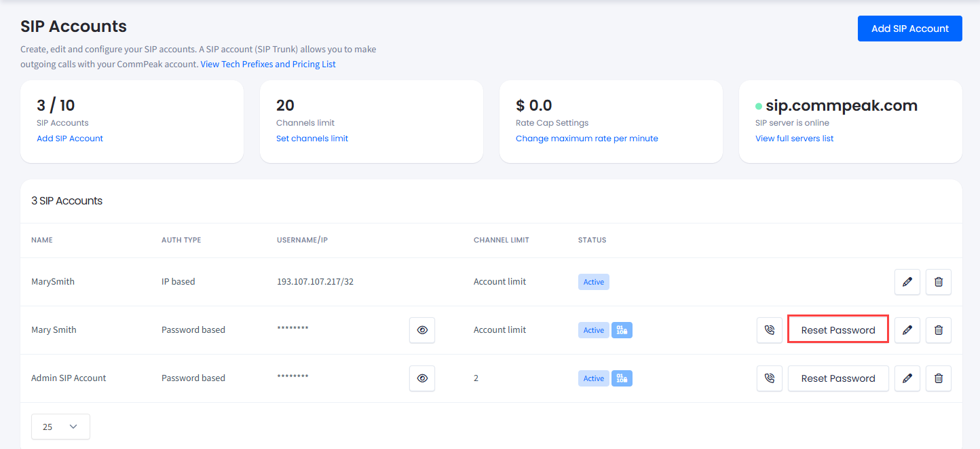Click the phone icon on Admin SIP Account row

pyautogui.click(x=769, y=378)
